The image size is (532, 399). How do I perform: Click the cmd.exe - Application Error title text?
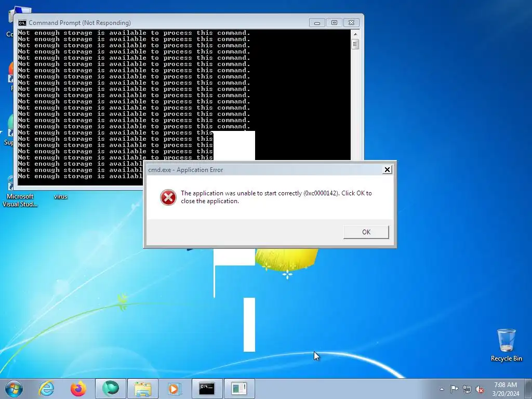pos(185,170)
